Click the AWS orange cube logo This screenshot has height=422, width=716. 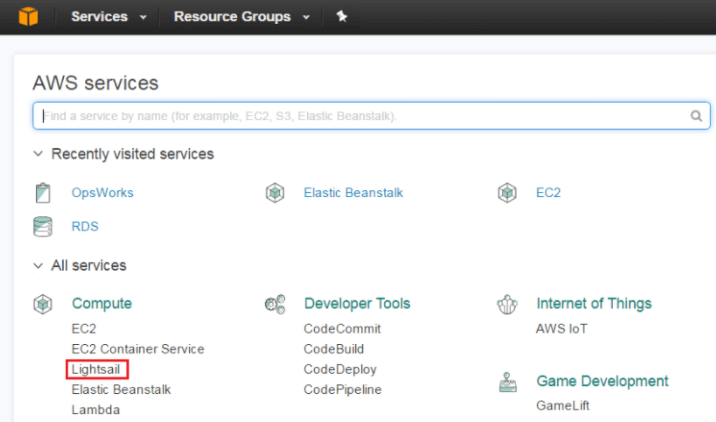click(28, 16)
